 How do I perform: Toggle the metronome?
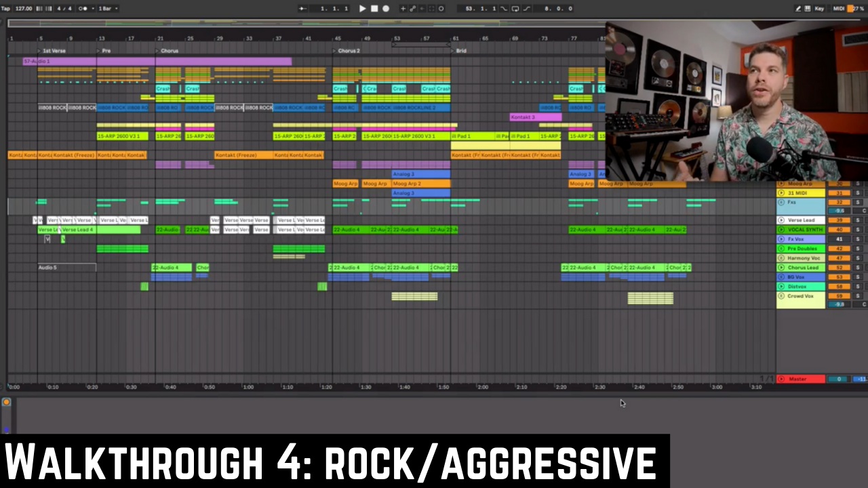point(84,9)
